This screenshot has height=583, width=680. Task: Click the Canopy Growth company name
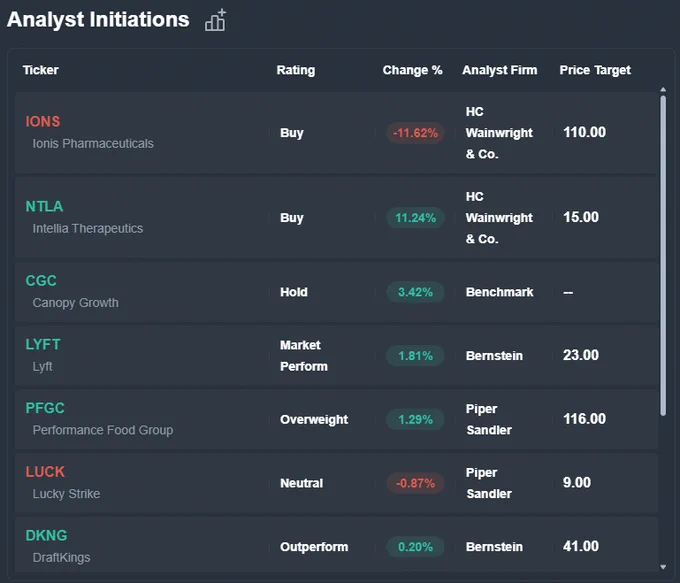(75, 303)
